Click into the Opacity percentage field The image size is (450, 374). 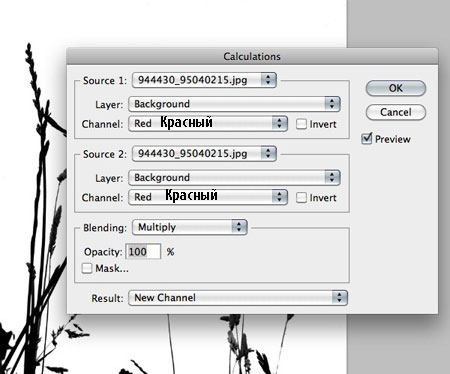click(143, 252)
